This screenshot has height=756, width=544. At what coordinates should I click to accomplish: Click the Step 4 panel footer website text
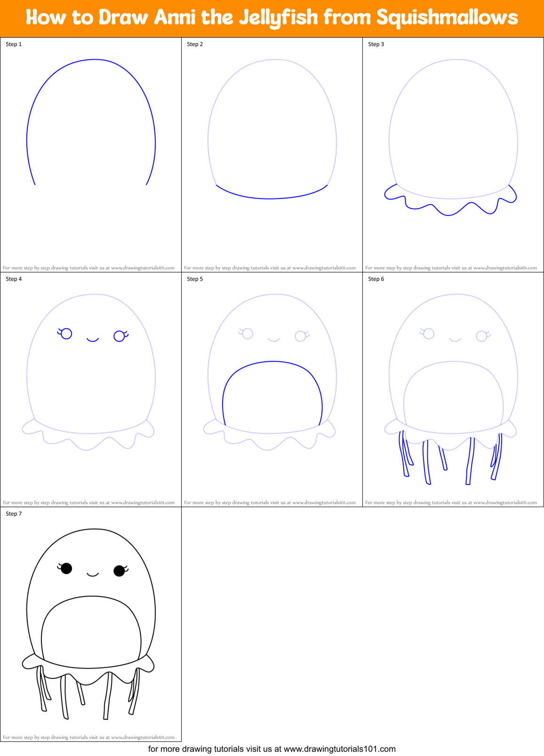pyautogui.click(x=88, y=502)
